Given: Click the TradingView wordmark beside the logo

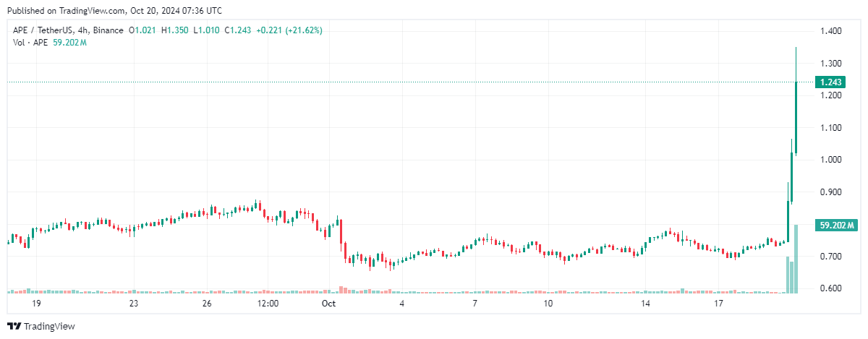Looking at the screenshot, I should [49, 327].
